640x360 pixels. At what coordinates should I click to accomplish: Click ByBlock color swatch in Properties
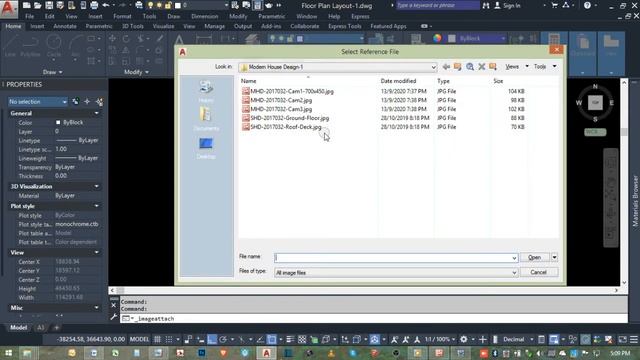(x=58, y=122)
